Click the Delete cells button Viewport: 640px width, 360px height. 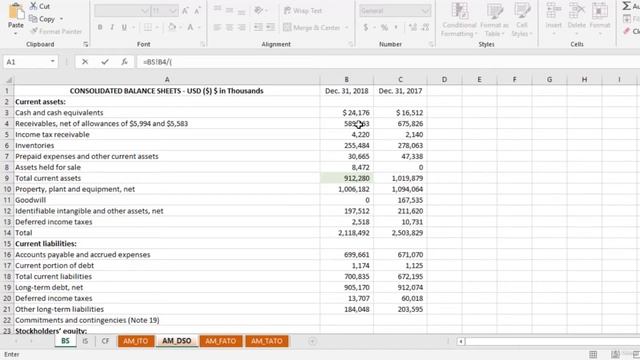576,18
